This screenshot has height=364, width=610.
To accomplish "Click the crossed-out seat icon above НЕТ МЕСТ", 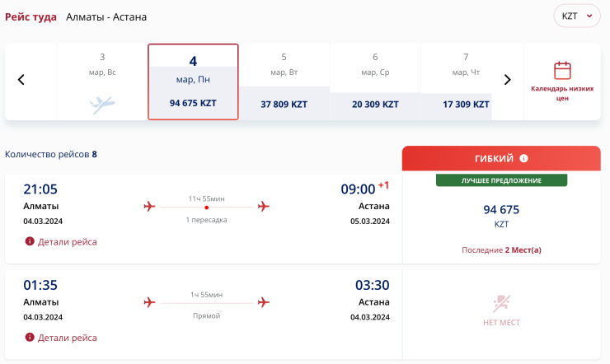I will click(x=501, y=303).
